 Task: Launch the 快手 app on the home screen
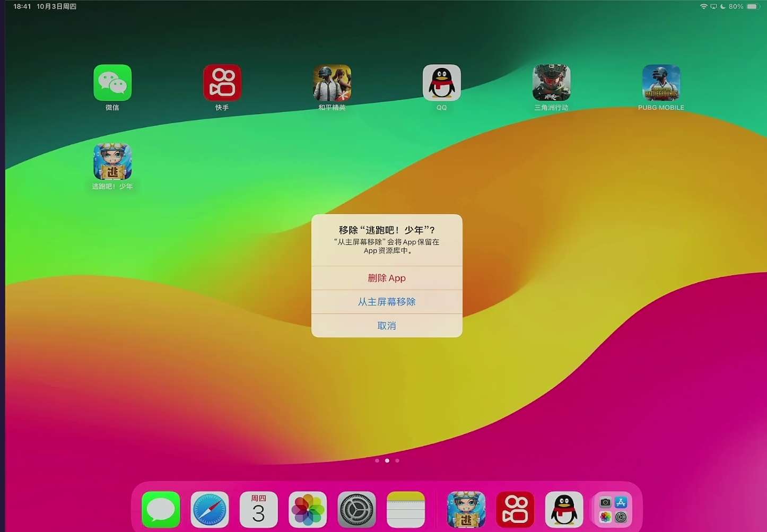pyautogui.click(x=222, y=83)
